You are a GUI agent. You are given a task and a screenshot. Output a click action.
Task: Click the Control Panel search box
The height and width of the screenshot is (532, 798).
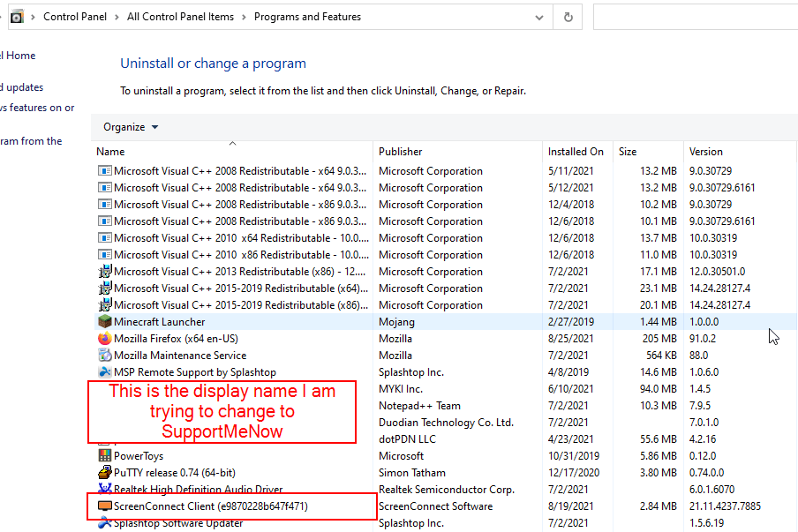pyautogui.click(x=696, y=17)
